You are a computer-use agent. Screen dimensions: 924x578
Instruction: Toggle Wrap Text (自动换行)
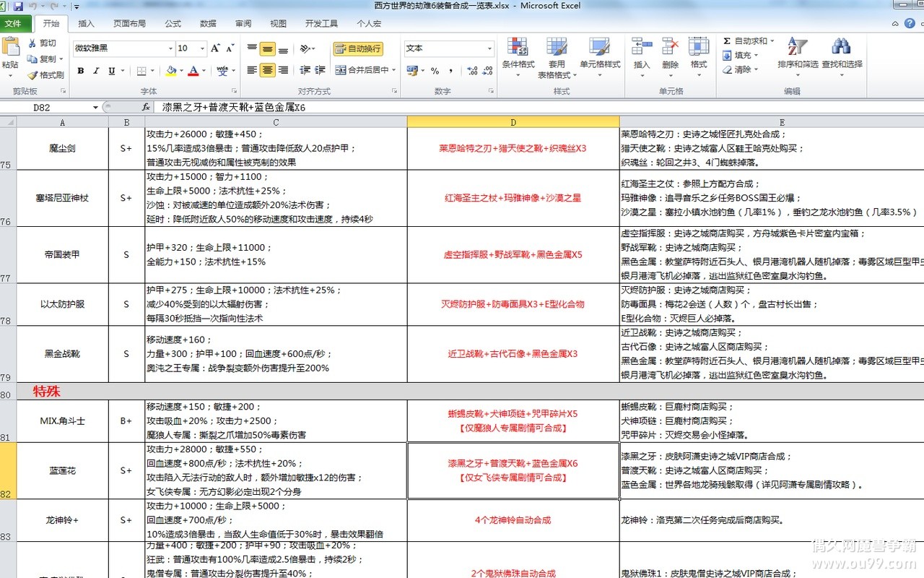[x=358, y=49]
